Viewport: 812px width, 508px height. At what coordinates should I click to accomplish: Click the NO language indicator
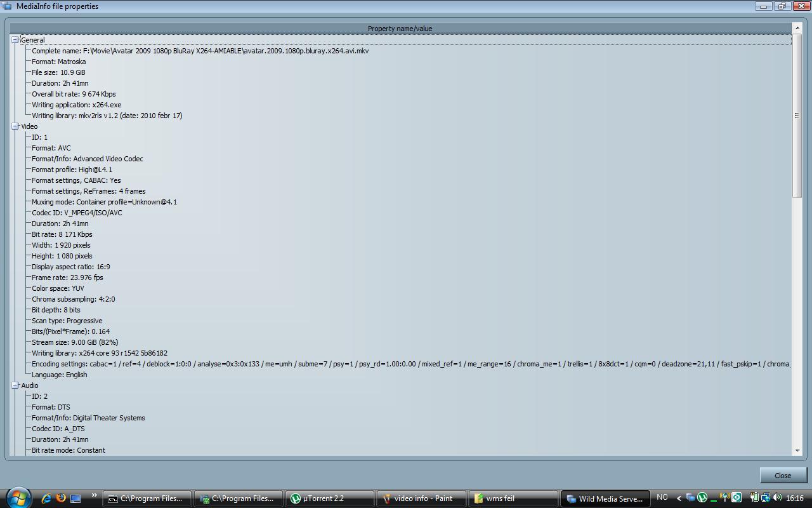pos(662,497)
